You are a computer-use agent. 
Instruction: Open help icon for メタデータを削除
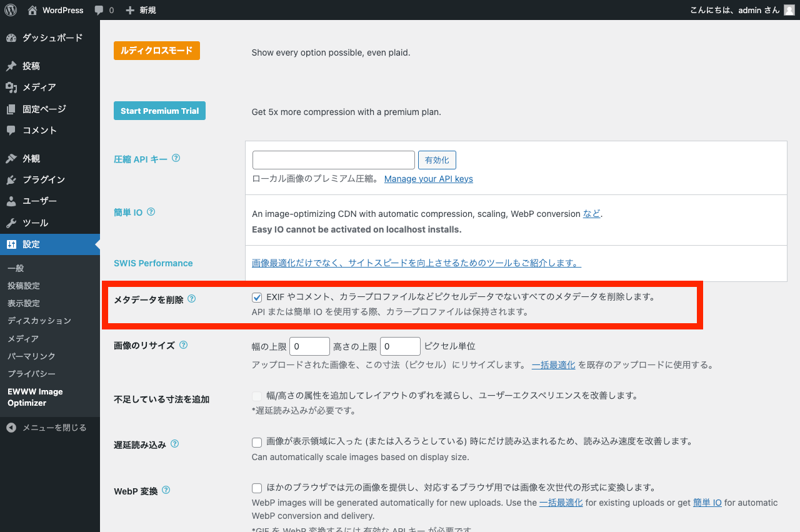tap(191, 299)
